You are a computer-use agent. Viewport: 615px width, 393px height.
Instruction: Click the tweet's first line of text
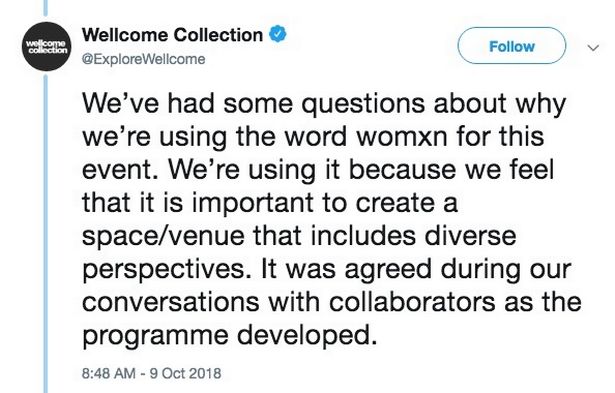(324, 104)
